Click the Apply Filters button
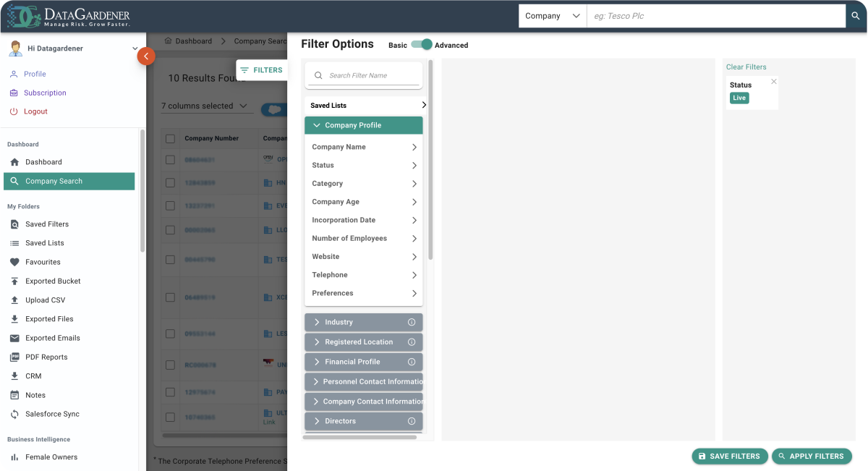The image size is (868, 471). 812,457
